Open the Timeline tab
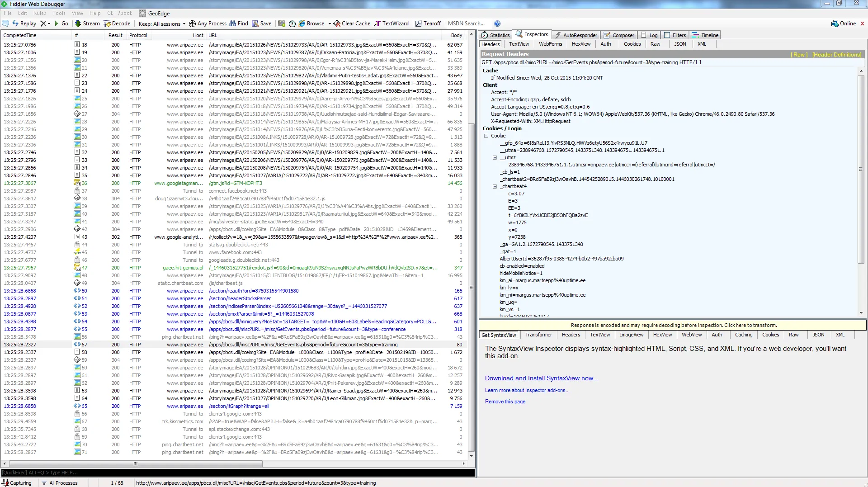This screenshot has width=868, height=487. pyautogui.click(x=705, y=35)
